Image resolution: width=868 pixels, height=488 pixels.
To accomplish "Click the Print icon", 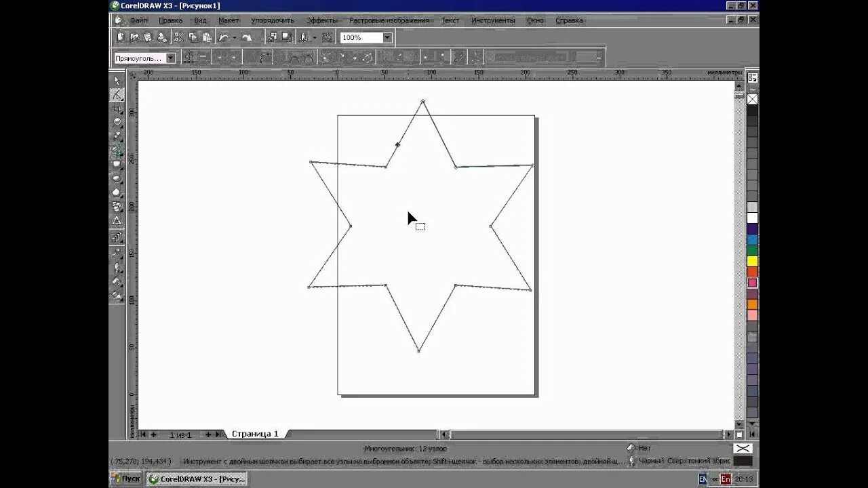I will pos(163,37).
